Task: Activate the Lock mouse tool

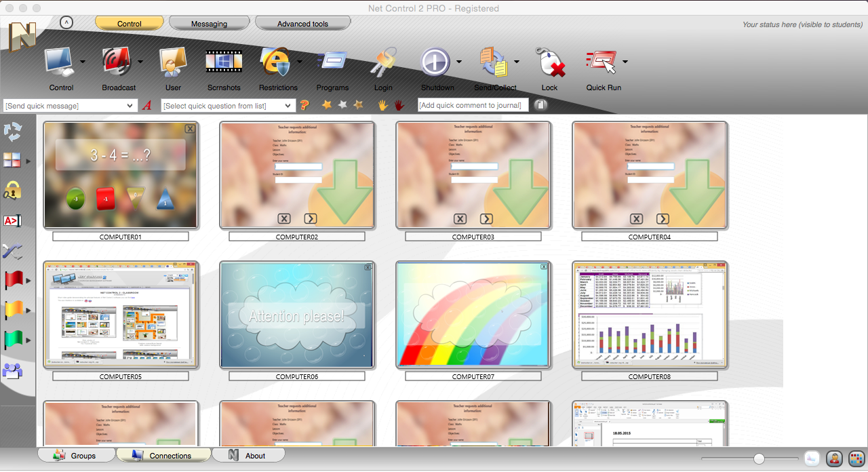Action: tap(550, 62)
